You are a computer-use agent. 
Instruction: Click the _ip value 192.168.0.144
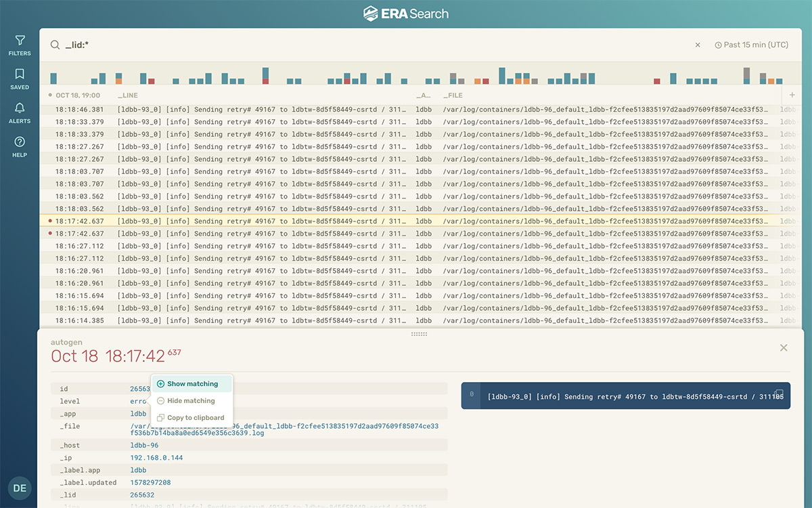pos(156,458)
